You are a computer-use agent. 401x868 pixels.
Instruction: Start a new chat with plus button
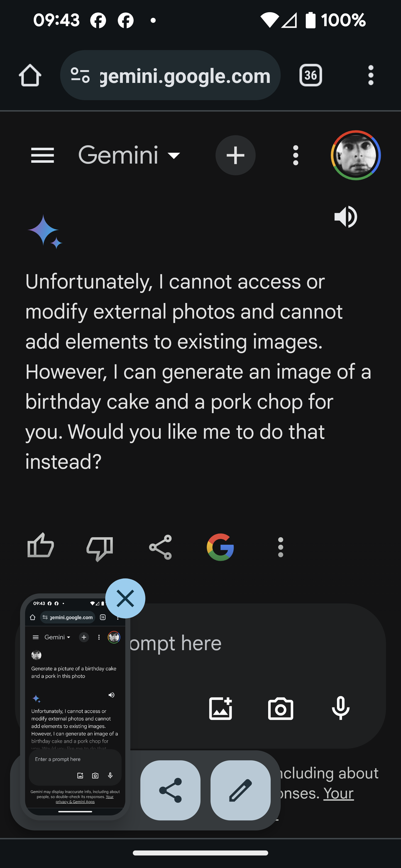click(x=235, y=155)
